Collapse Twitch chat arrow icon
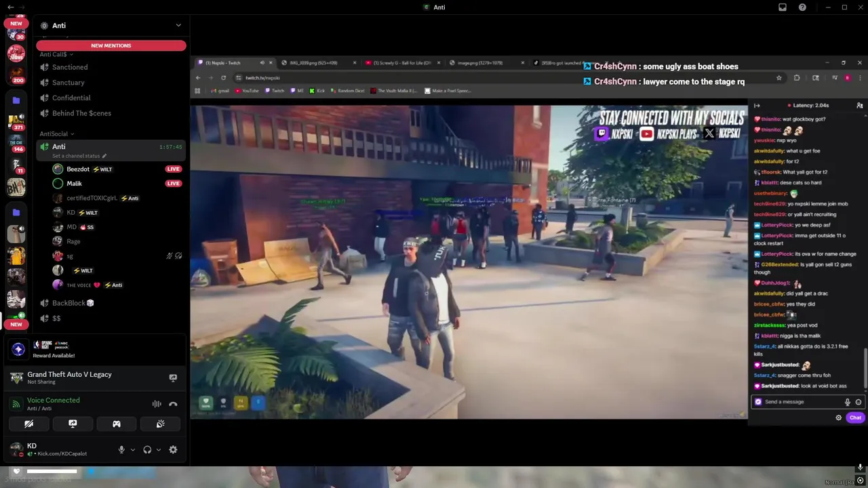Viewport: 868px width, 488px height. [757, 105]
